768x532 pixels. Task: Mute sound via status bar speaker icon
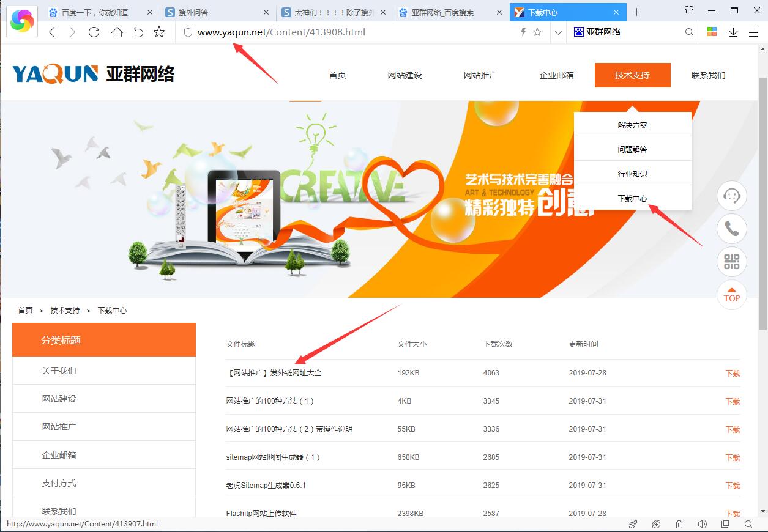pos(702,524)
